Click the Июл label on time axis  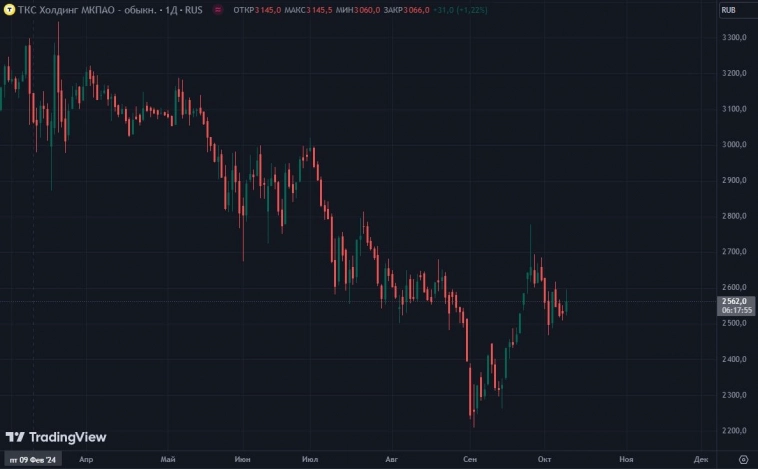[308, 459]
